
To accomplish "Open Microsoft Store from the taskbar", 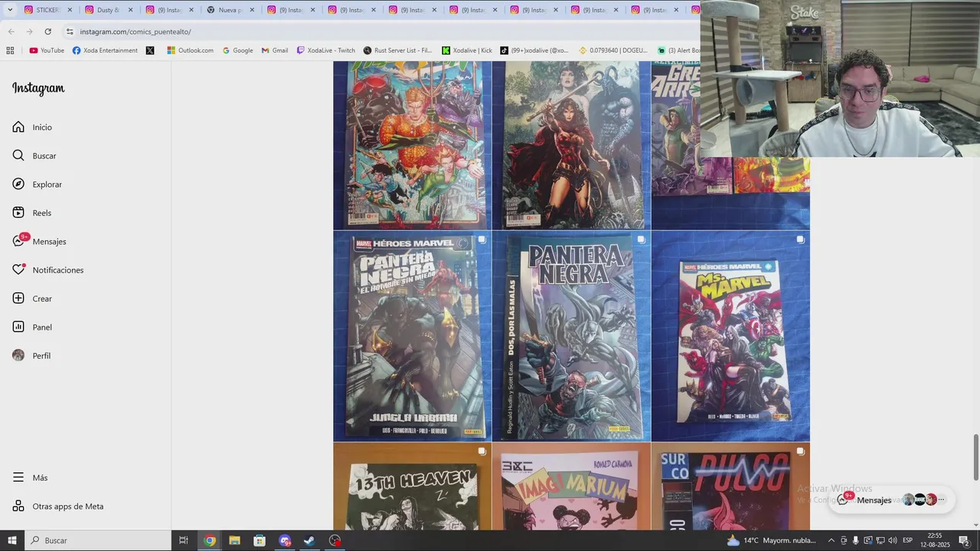I will (x=260, y=540).
